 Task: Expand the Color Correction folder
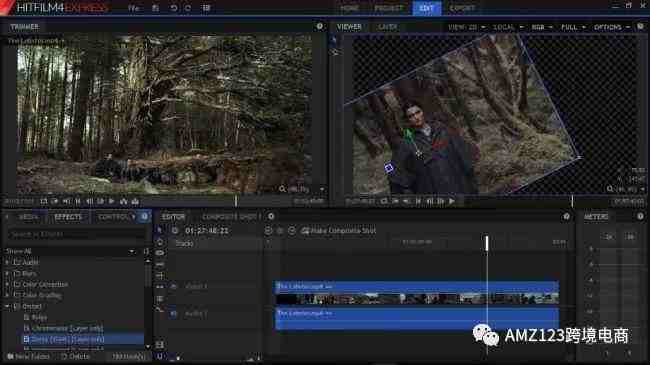coord(7,285)
